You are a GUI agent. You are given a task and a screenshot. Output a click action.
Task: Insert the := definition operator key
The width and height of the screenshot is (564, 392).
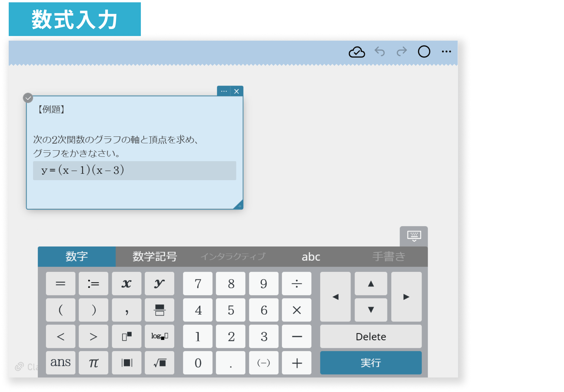(x=94, y=283)
